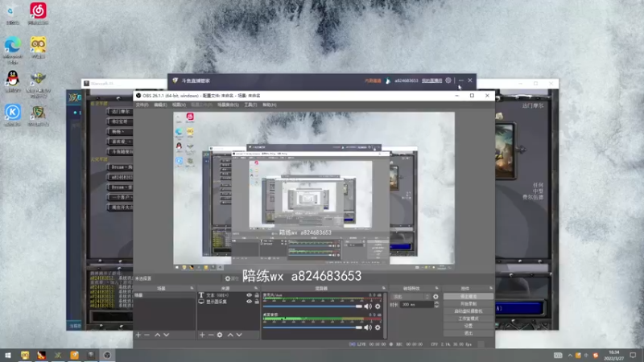Open the notification center in the taskbar
644x362 pixels.
click(633, 356)
